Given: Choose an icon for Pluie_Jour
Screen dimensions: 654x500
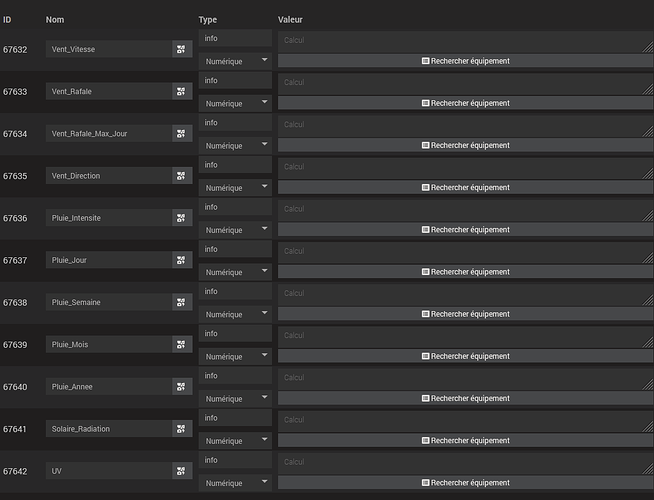Looking at the screenshot, I should [182, 260].
